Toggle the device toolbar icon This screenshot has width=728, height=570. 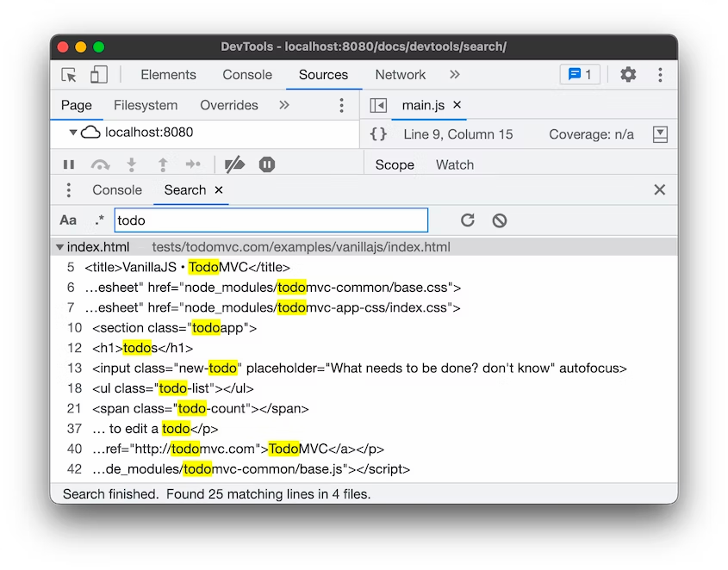point(99,75)
